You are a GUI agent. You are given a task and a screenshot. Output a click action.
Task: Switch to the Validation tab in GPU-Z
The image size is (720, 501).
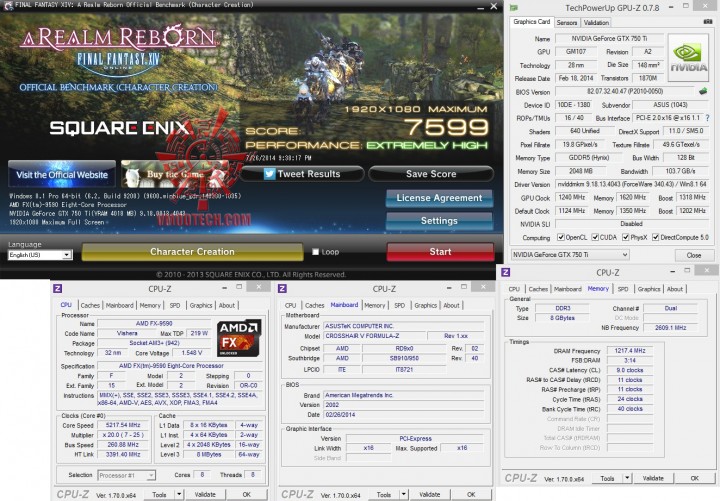click(x=596, y=23)
